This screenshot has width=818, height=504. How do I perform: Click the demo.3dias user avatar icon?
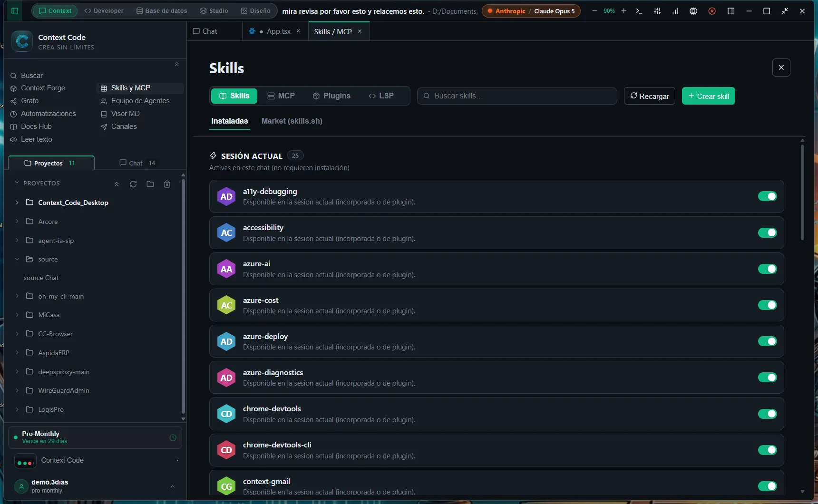tap(21, 486)
